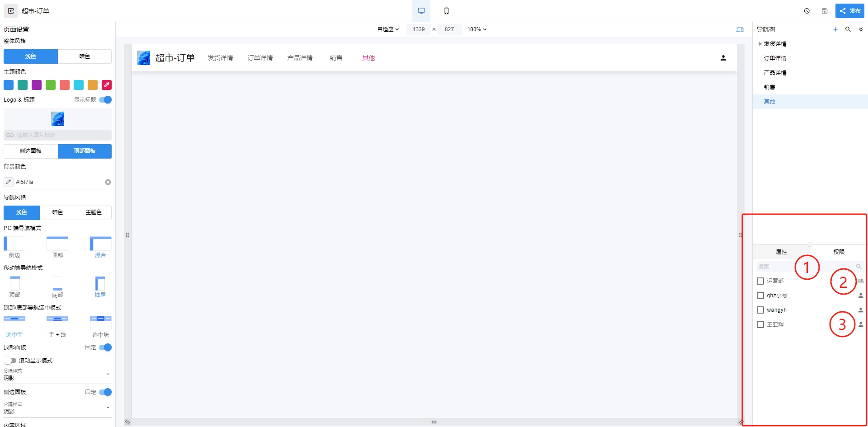Viewport: 868px width, 427px height.
Task: Enable 滚动显示模式 switch
Action: click(x=10, y=361)
